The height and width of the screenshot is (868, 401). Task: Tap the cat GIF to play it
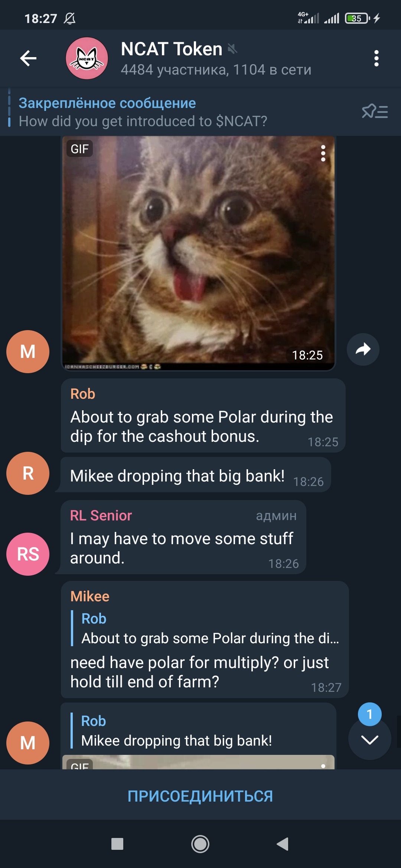click(x=198, y=253)
